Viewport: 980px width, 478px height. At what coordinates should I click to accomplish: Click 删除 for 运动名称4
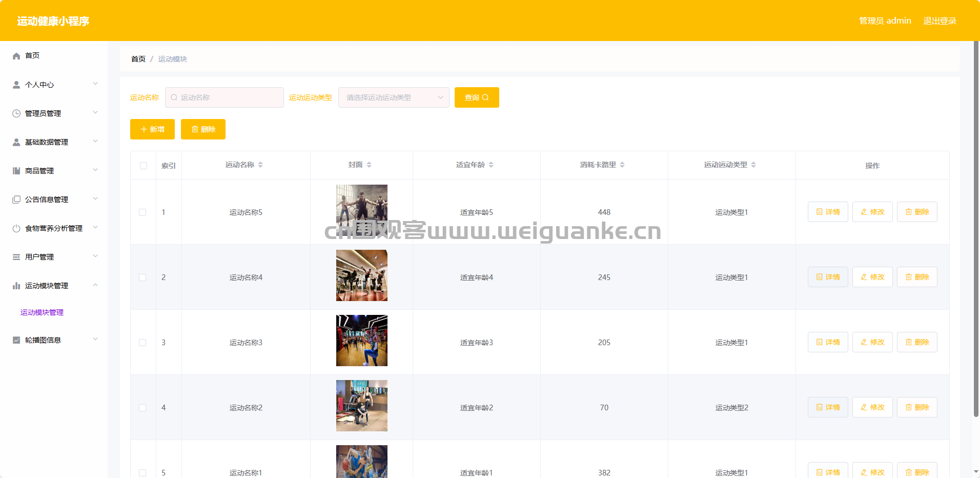(917, 277)
